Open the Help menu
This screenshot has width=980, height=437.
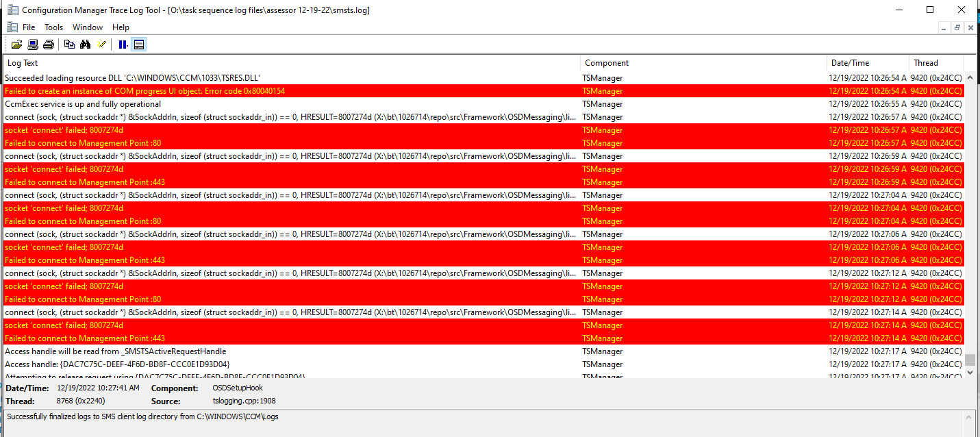coord(121,27)
